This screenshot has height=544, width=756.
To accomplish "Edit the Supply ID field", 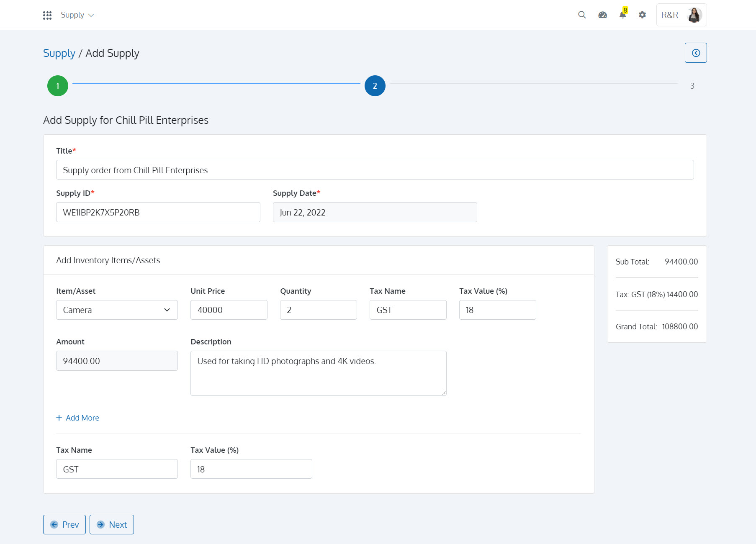I will pos(158,212).
